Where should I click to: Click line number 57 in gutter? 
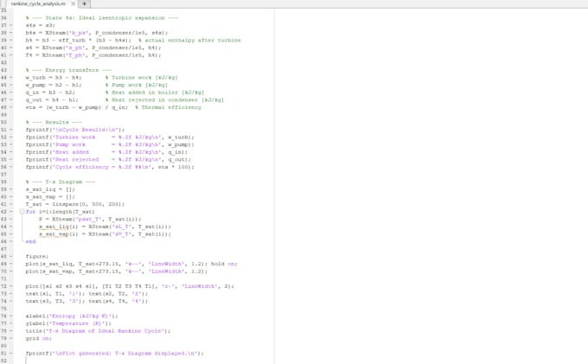[x=3, y=175]
